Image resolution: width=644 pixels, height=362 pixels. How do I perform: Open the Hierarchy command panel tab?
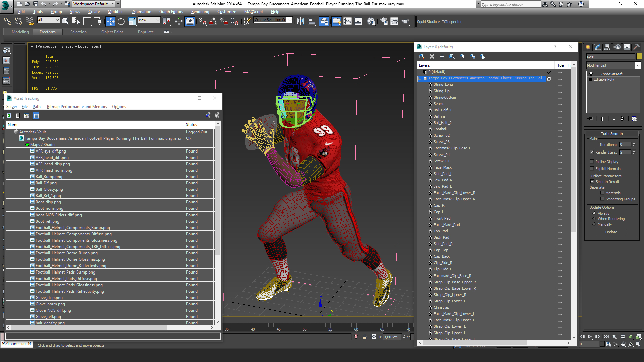click(x=607, y=47)
